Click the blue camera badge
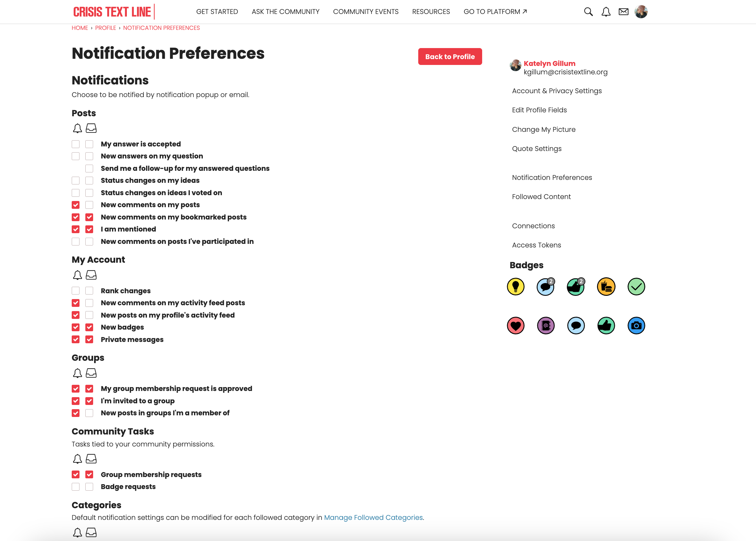 coord(636,325)
